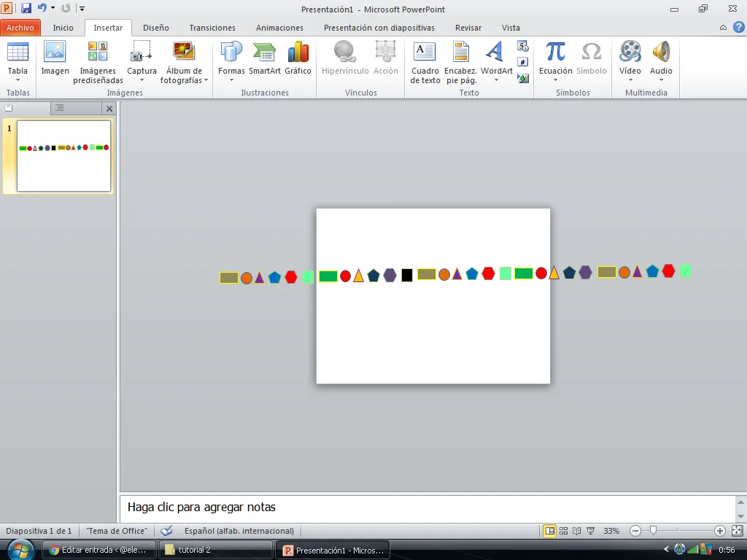Zoom out with the minus button
Screen dimensions: 747x560
pyautogui.click(x=635, y=531)
